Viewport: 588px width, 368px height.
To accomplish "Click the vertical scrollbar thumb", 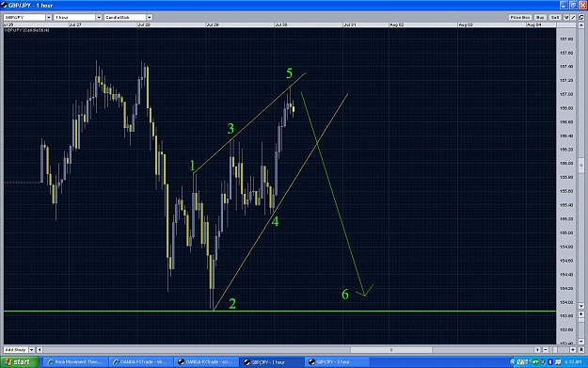I will (581, 165).
